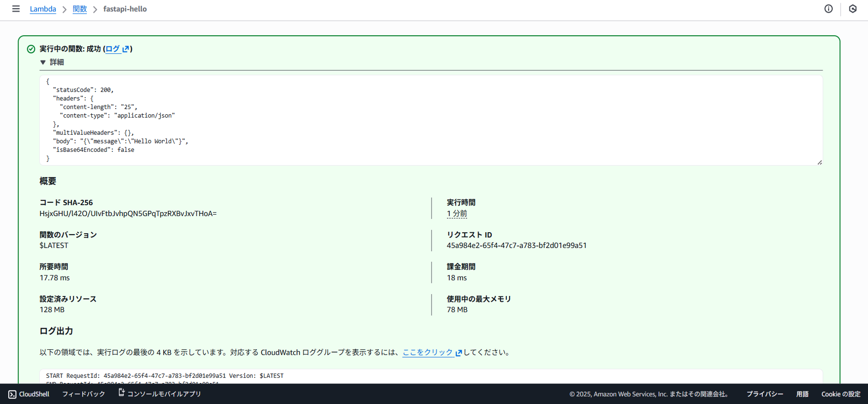
Task: Click the 実行中の関数: 成功 status title
Action: [70, 49]
